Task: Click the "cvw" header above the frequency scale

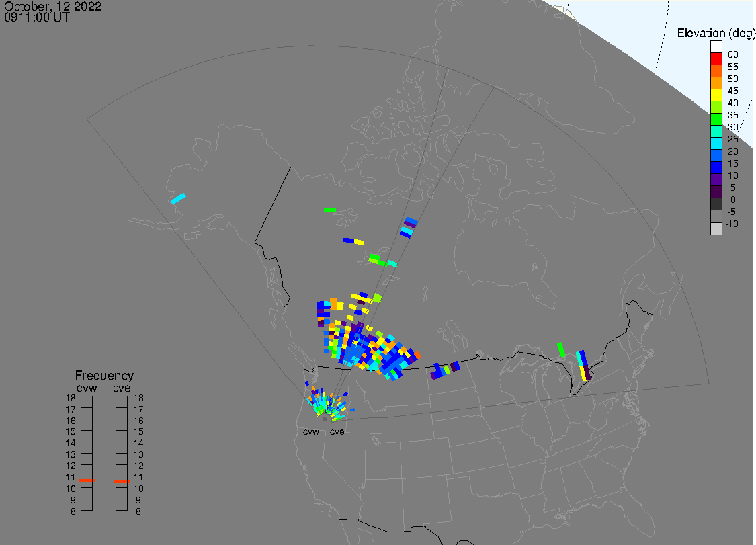Action: point(87,388)
